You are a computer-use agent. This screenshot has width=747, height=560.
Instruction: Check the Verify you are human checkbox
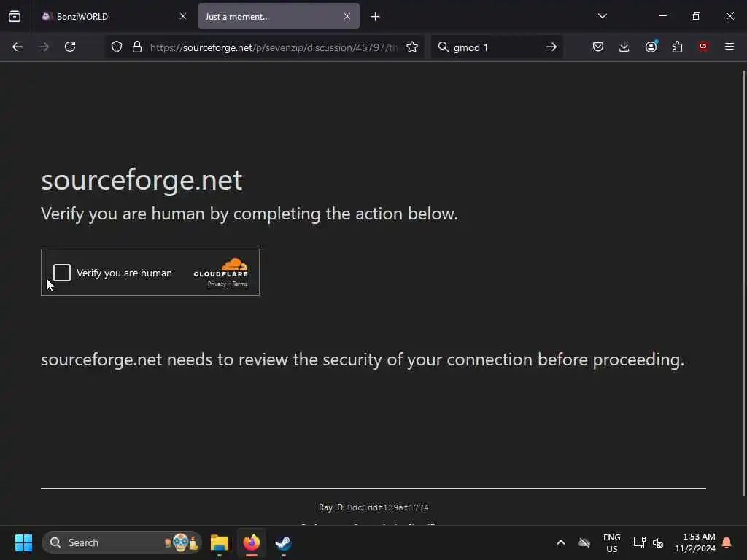(62, 273)
